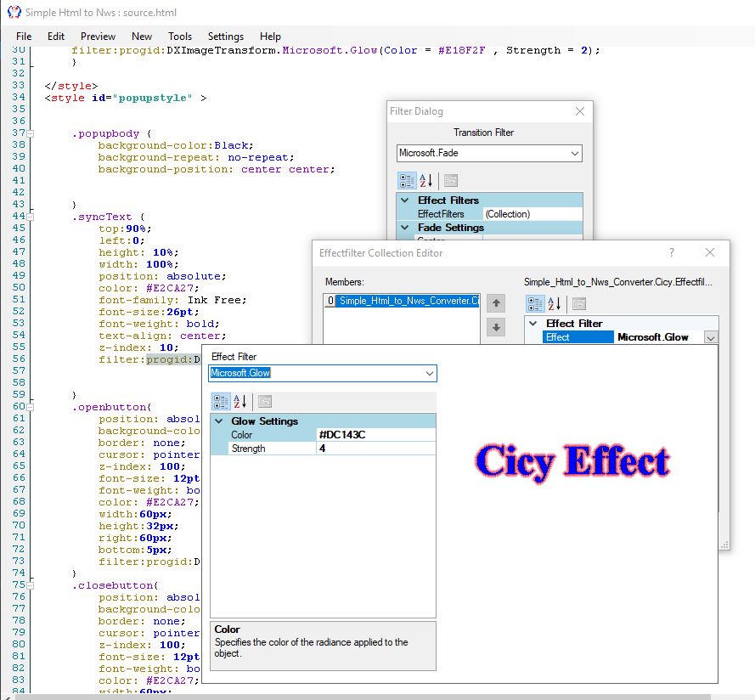This screenshot has width=755, height=700.
Task: Select Categorized view icon in Filter Dialog
Action: point(407,181)
